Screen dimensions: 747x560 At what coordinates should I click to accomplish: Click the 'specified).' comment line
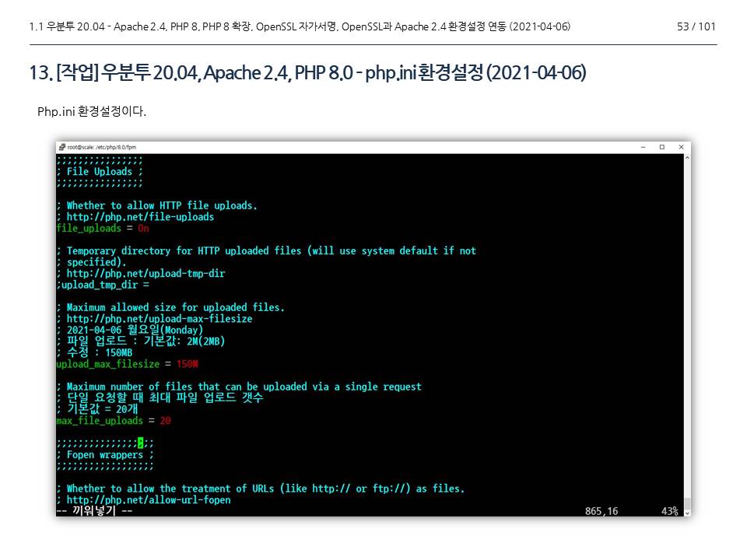click(x=92, y=262)
